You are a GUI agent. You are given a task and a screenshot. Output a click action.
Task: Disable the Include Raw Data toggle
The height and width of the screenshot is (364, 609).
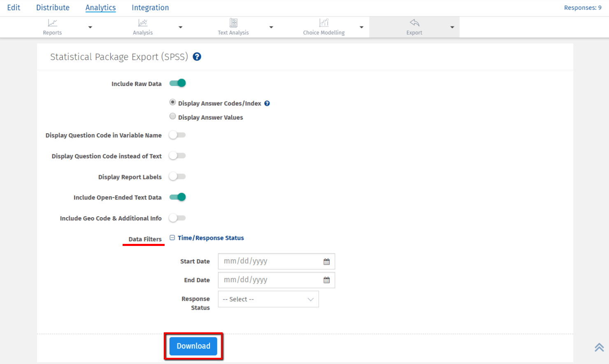click(x=178, y=83)
